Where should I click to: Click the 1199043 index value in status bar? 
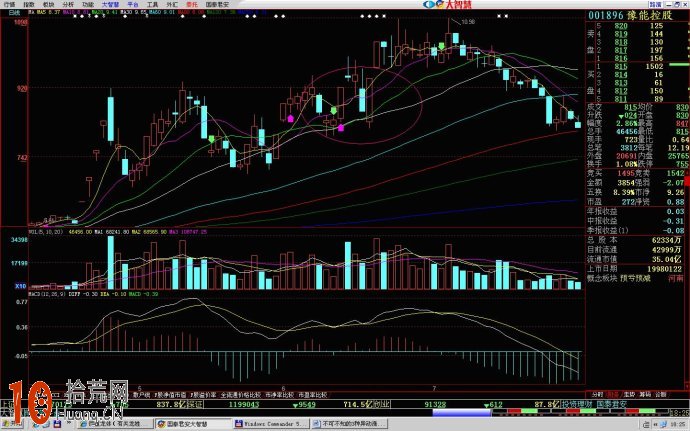(244, 404)
